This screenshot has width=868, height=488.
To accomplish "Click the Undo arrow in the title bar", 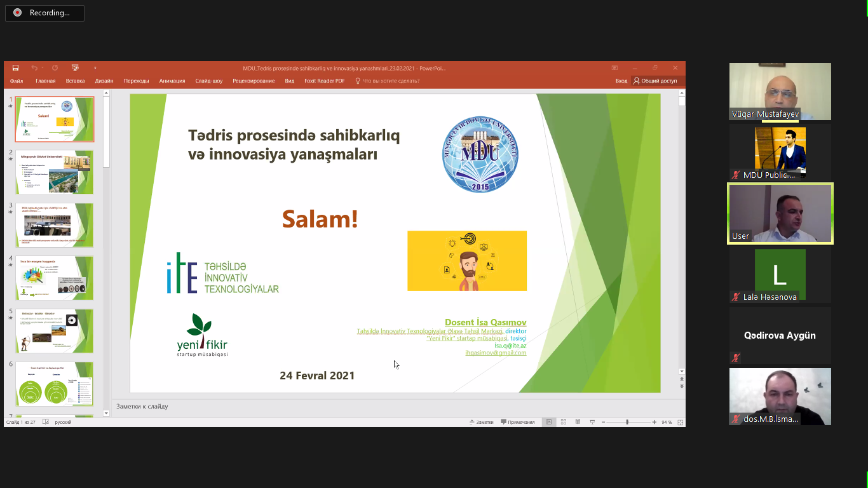I will click(34, 68).
